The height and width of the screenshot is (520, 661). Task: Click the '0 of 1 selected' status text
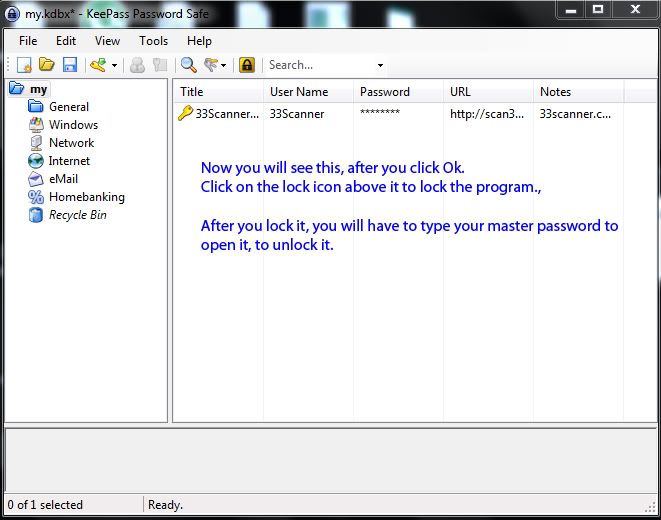tap(45, 505)
